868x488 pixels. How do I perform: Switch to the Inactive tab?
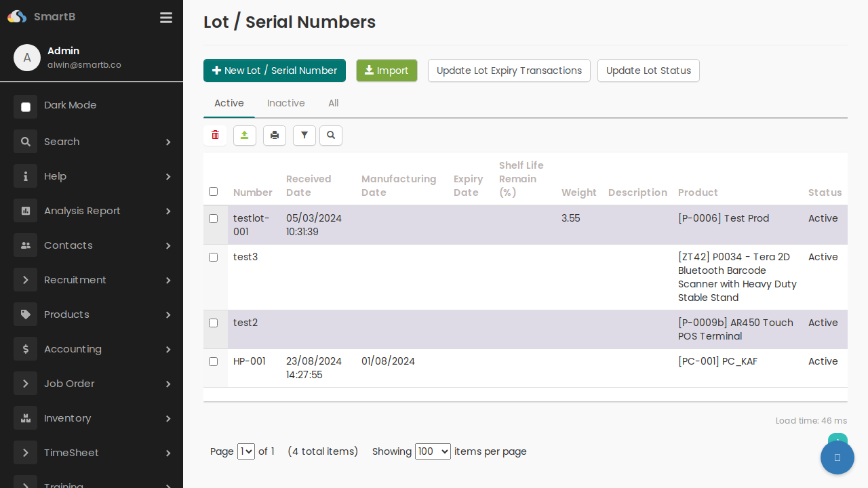285,103
